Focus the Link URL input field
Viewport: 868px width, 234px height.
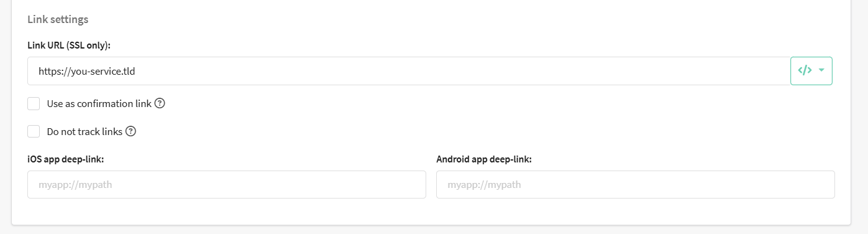pos(409,71)
